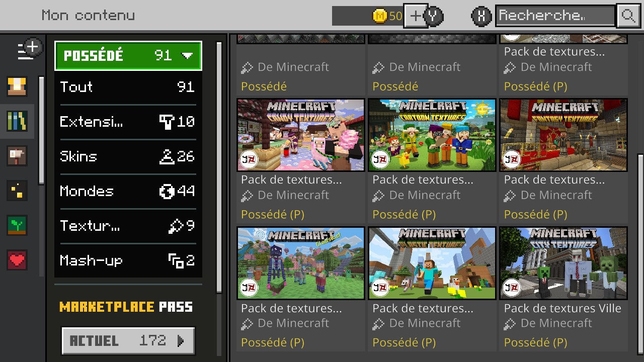
Task: Open the sheep mob sidebar icon
Action: click(x=17, y=156)
